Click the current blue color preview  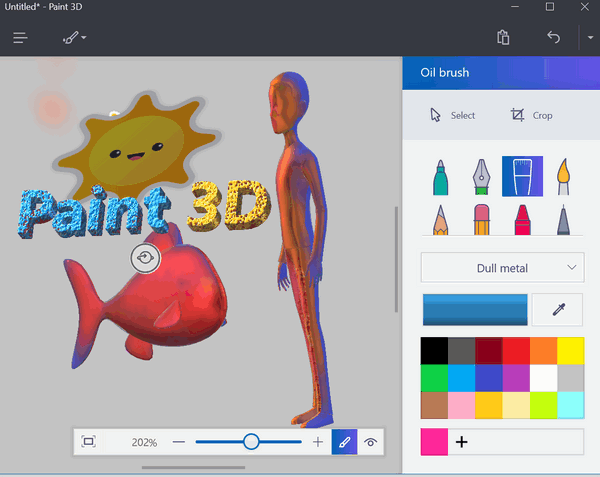point(475,310)
